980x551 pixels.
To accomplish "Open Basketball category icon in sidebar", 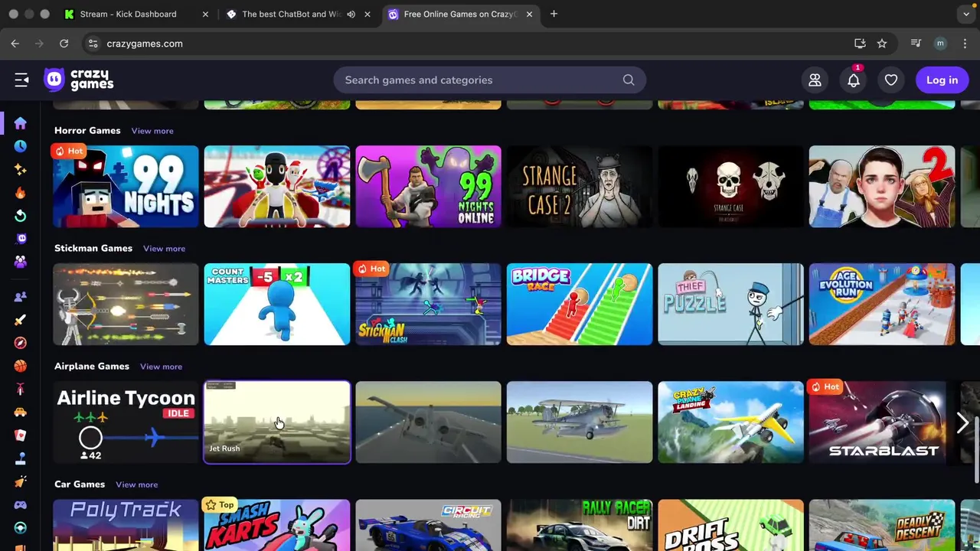I will coord(21,366).
